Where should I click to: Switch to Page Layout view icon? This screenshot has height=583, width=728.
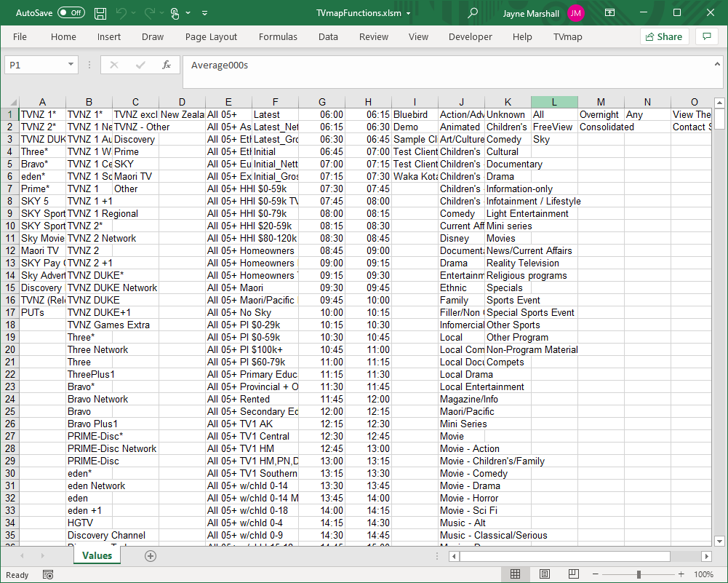pos(545,574)
